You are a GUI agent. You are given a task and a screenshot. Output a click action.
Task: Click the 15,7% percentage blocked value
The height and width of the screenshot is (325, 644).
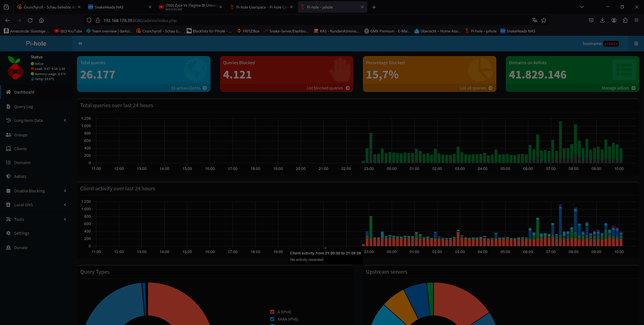pos(382,75)
